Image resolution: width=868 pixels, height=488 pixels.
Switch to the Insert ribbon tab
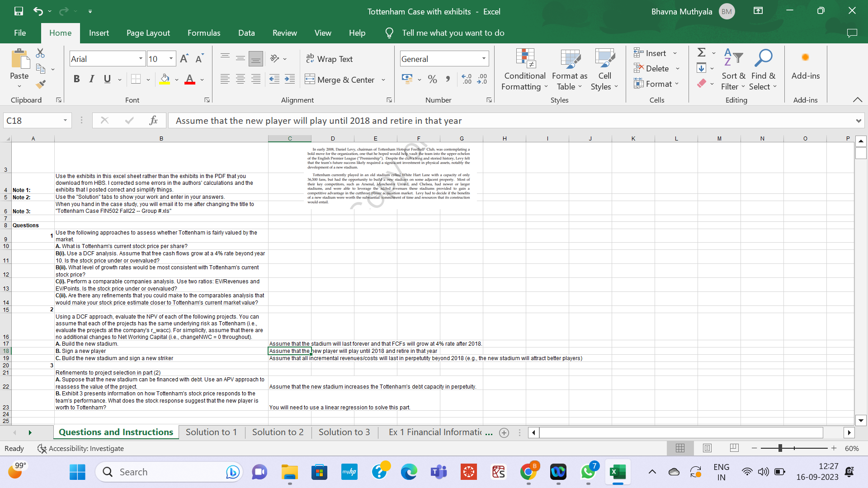pos(99,33)
